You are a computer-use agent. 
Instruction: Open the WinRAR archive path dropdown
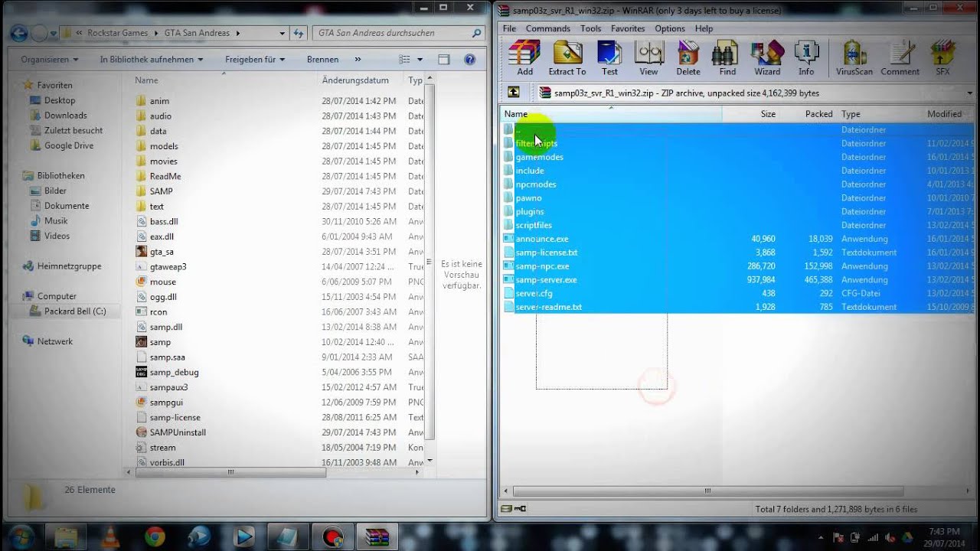click(970, 93)
